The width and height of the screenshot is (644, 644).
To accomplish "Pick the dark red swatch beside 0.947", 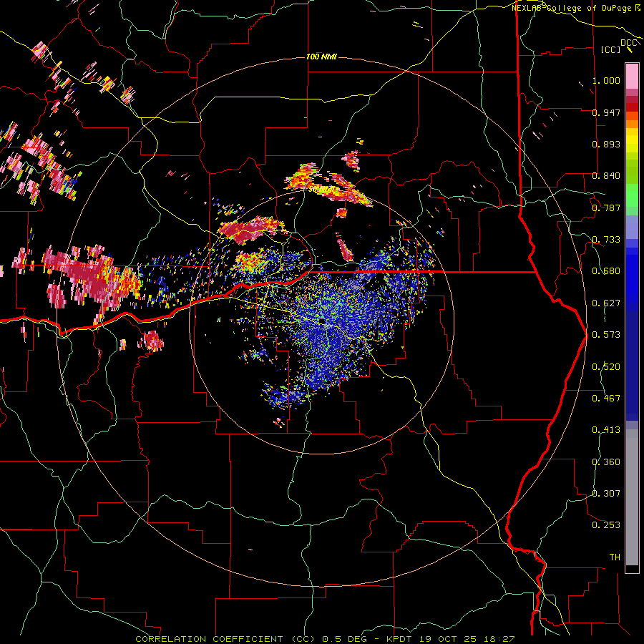I will (632, 107).
